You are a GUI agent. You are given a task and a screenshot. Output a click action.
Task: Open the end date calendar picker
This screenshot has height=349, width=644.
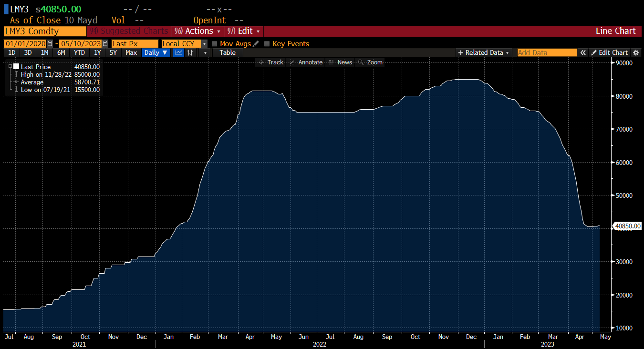[105, 44]
